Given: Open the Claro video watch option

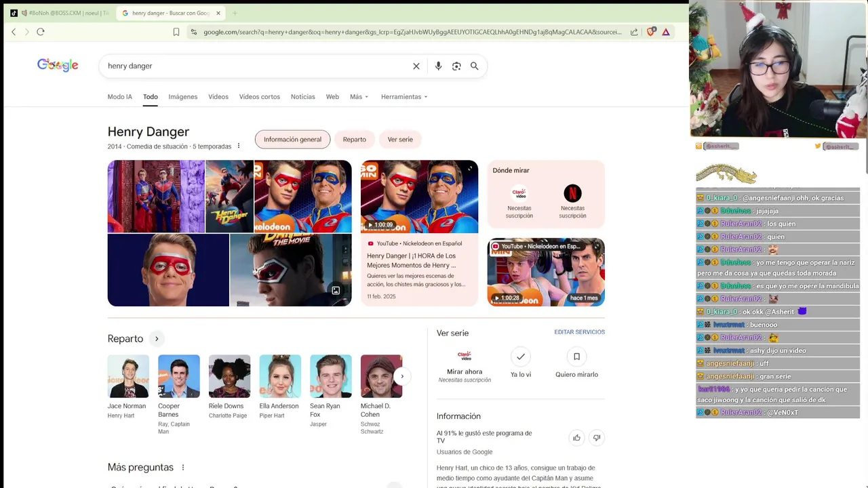Looking at the screenshot, I should coord(519,202).
